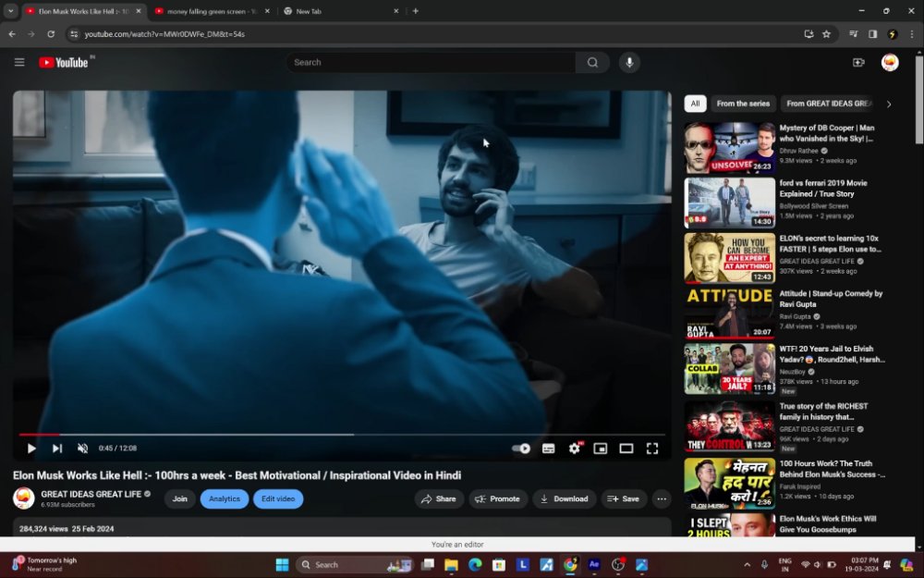This screenshot has height=578, width=924.
Task: Select From GREAT IDEAS GREAT LIFE chip
Action: 829,104
